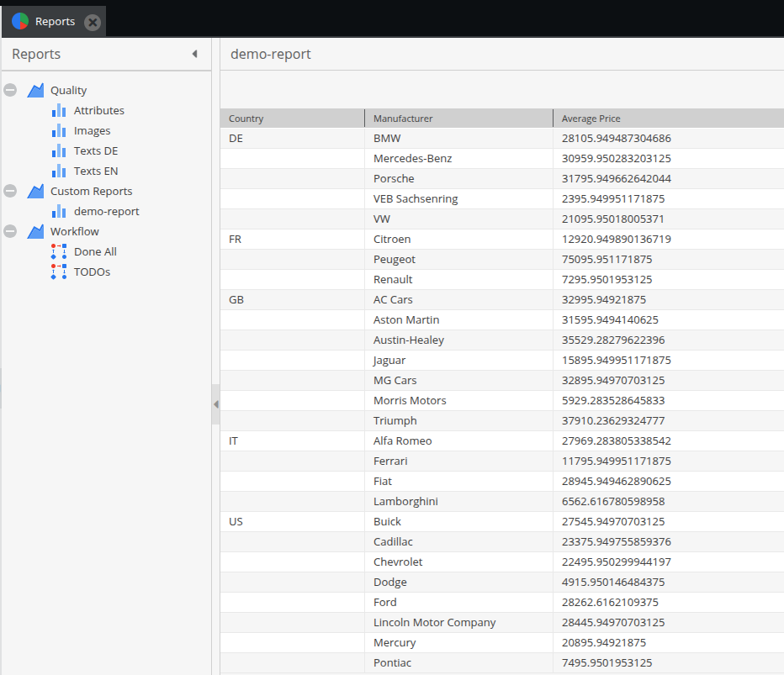
Task: Sort by the Average Price column header
Action: (x=669, y=119)
